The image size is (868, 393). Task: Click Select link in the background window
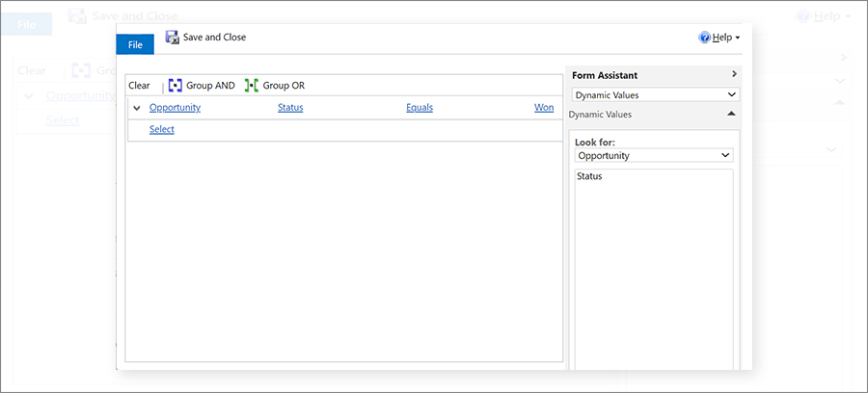63,120
